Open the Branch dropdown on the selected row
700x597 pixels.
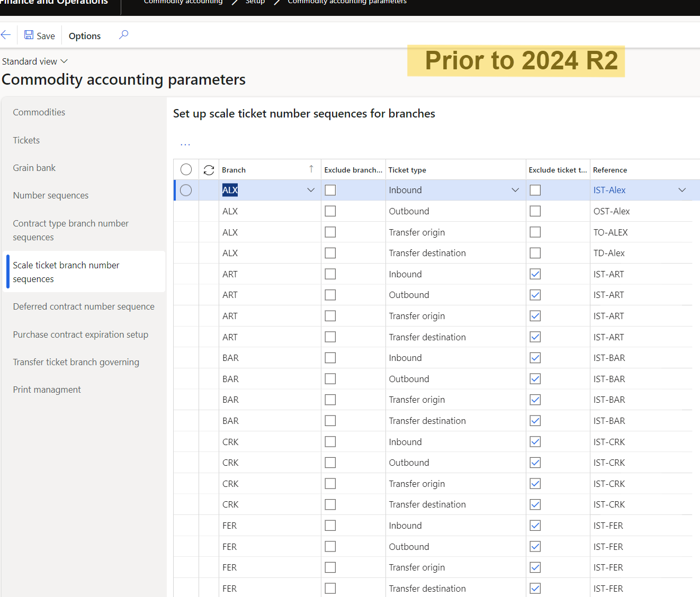(311, 189)
